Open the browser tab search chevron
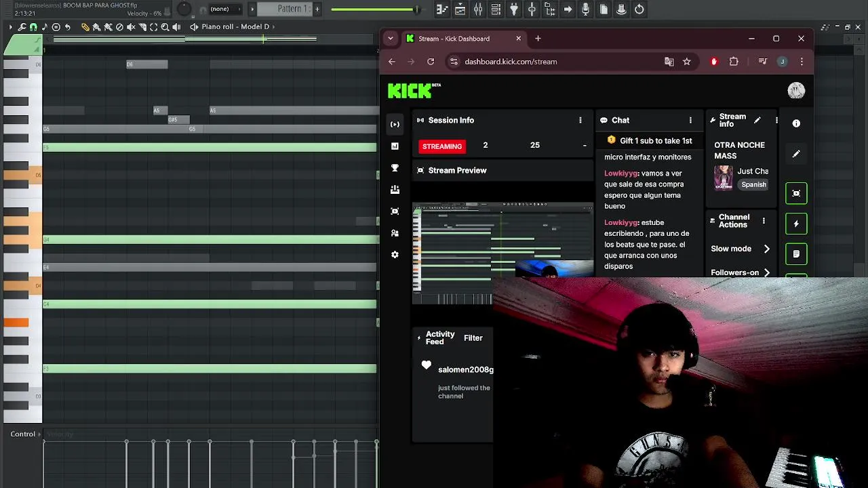The width and height of the screenshot is (868, 488). [391, 39]
